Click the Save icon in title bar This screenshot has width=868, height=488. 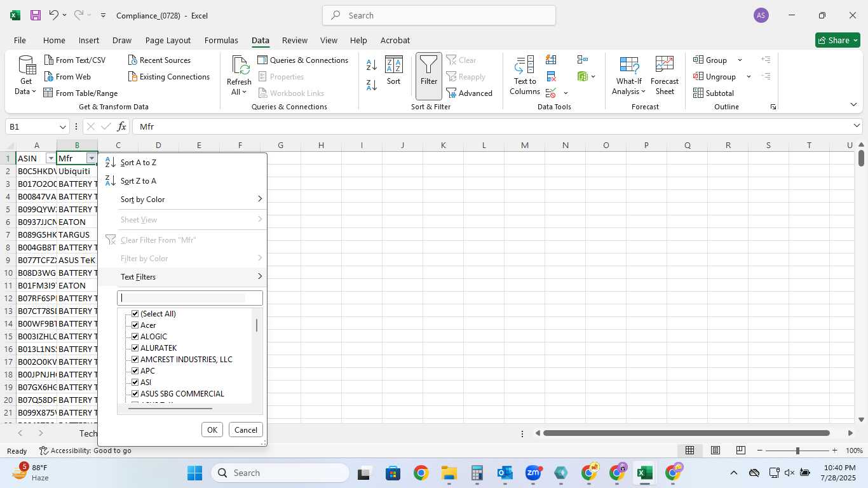tap(36, 15)
